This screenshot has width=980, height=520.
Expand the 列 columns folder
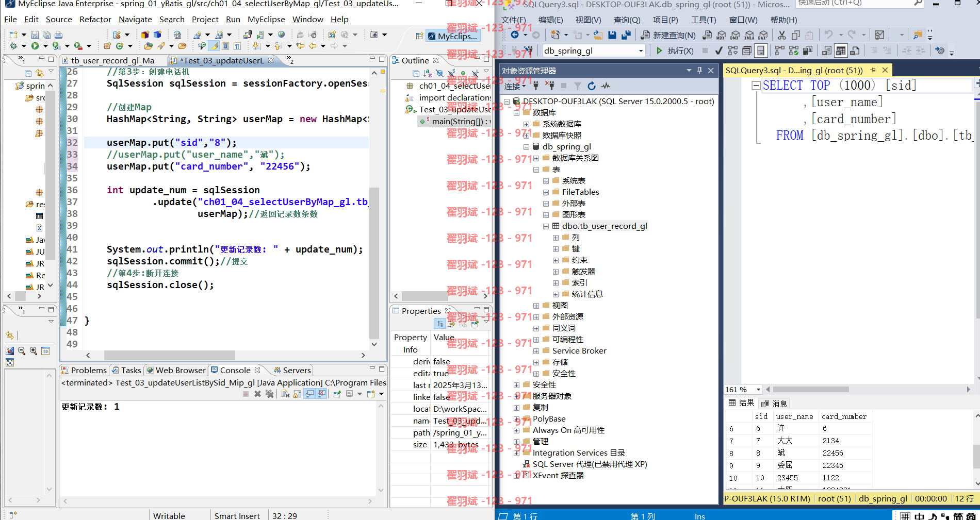[556, 238]
